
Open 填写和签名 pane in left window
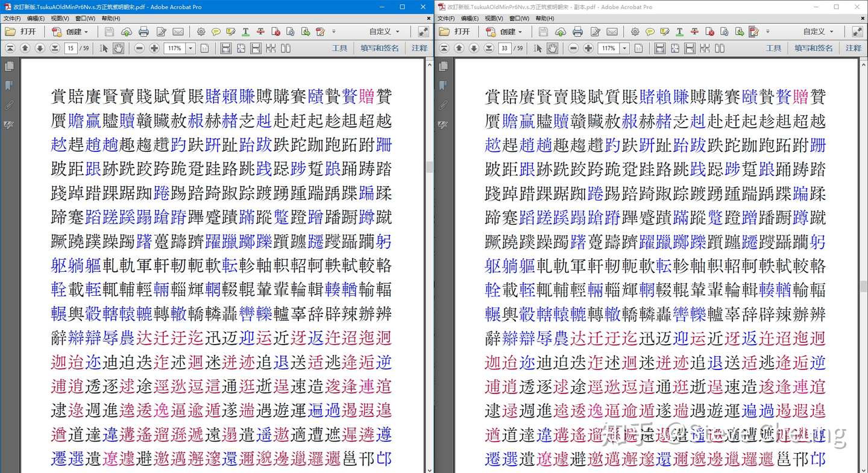tap(380, 48)
